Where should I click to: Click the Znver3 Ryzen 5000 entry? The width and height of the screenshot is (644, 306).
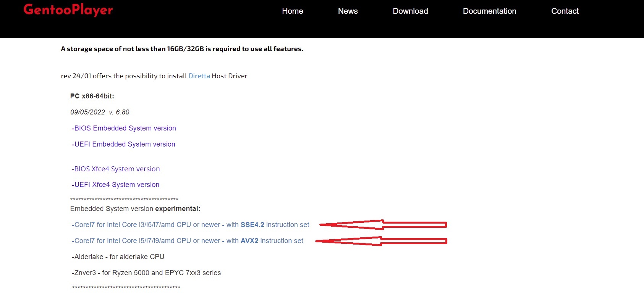pyautogui.click(x=147, y=273)
